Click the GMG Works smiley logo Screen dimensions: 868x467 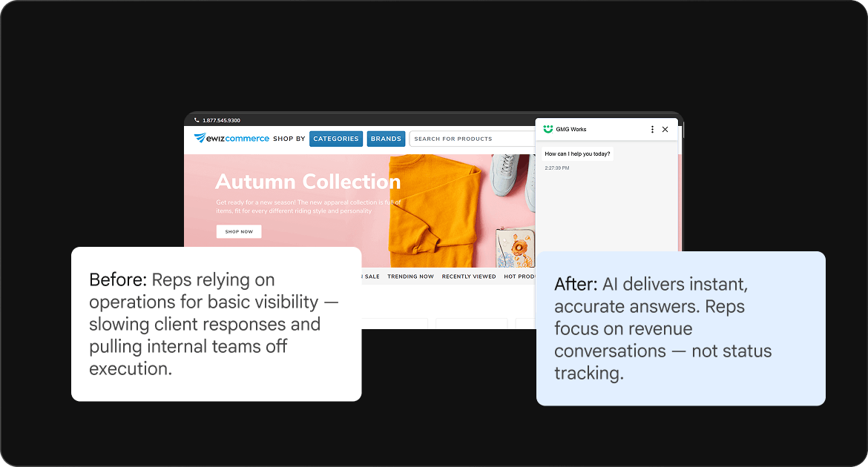[548, 129]
